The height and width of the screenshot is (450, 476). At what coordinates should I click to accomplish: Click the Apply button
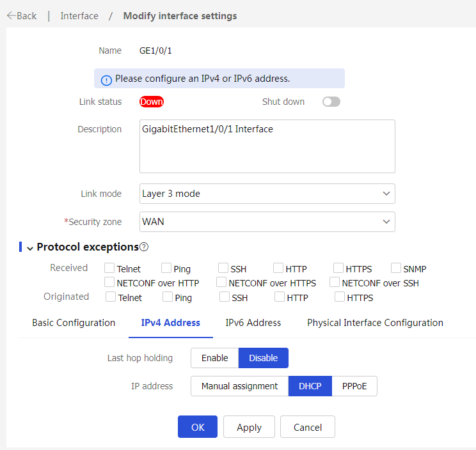249,427
